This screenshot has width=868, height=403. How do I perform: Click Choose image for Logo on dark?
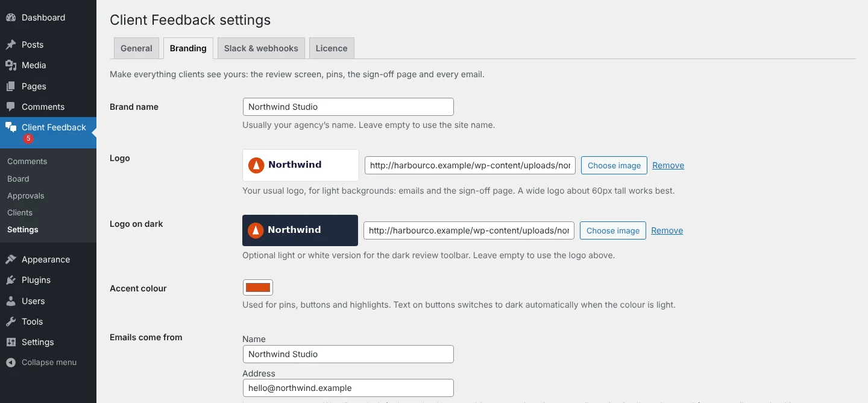click(613, 230)
